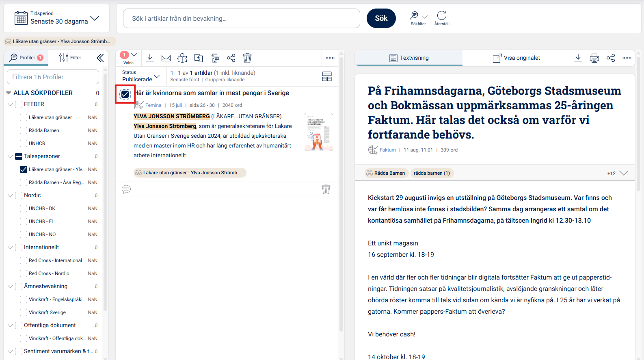
Task: Collapse the FEEDER group
Action: [x=10, y=104]
